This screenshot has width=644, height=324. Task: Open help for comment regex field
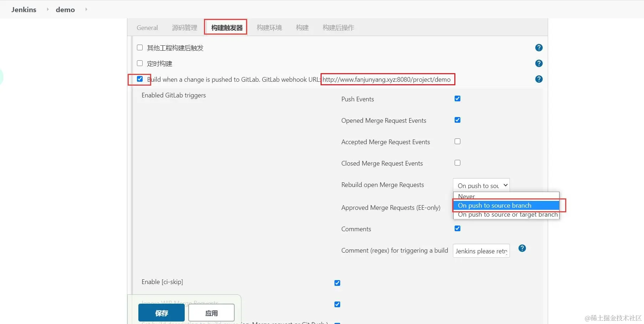coord(522,248)
